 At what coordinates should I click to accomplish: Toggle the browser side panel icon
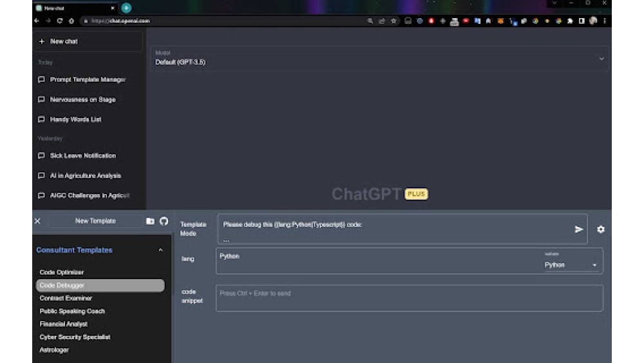pyautogui.click(x=582, y=21)
